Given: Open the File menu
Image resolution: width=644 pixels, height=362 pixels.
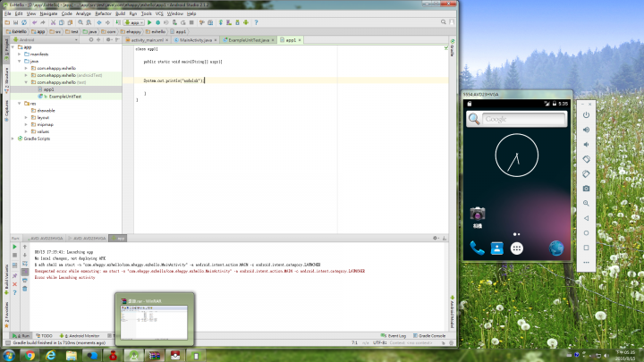Looking at the screenshot, I should (8, 13).
